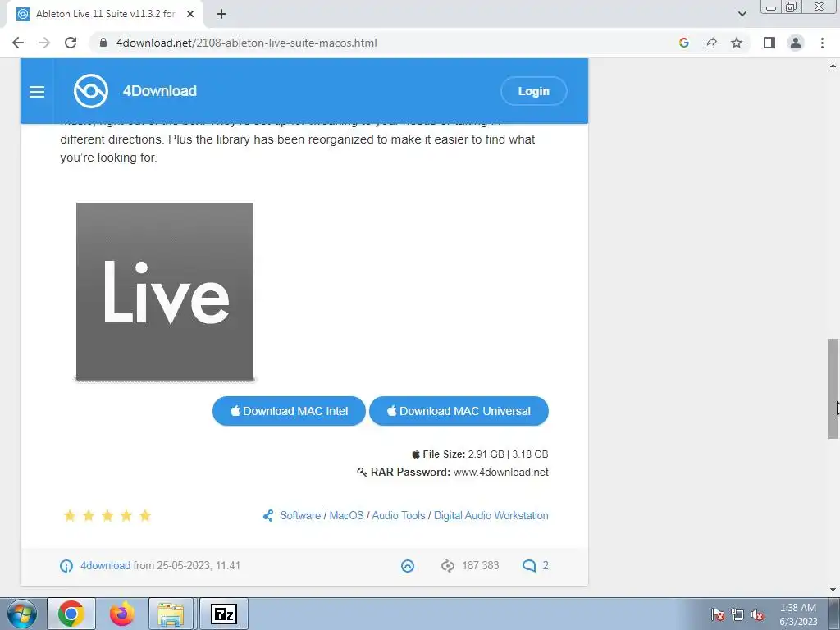Open Chrome three-dot menu
This screenshot has height=630, width=840.
[x=822, y=43]
